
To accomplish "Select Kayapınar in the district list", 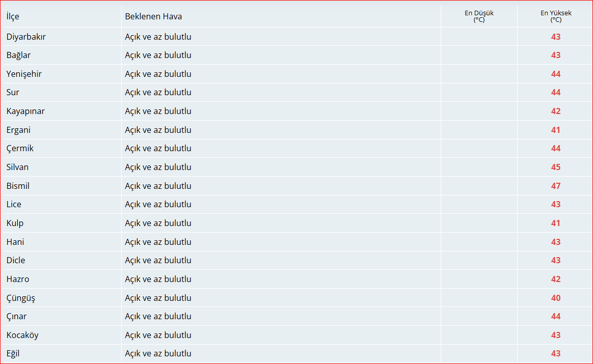I will 25,111.
